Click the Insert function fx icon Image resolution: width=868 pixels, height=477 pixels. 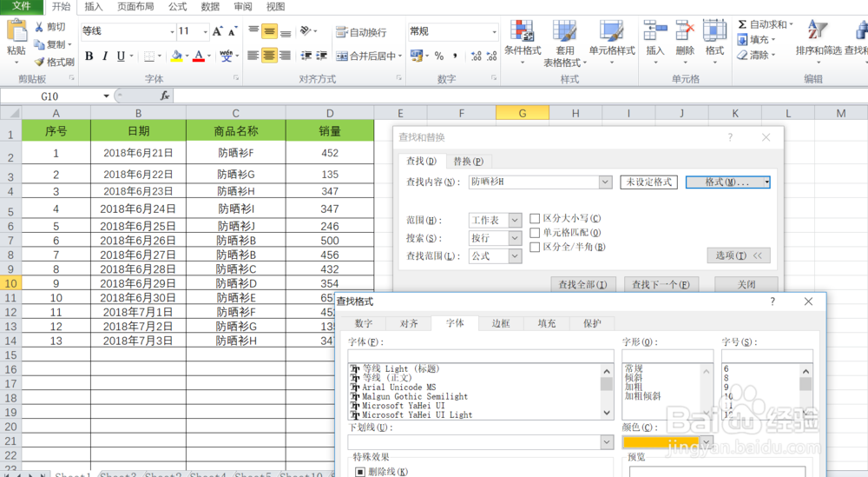(164, 96)
